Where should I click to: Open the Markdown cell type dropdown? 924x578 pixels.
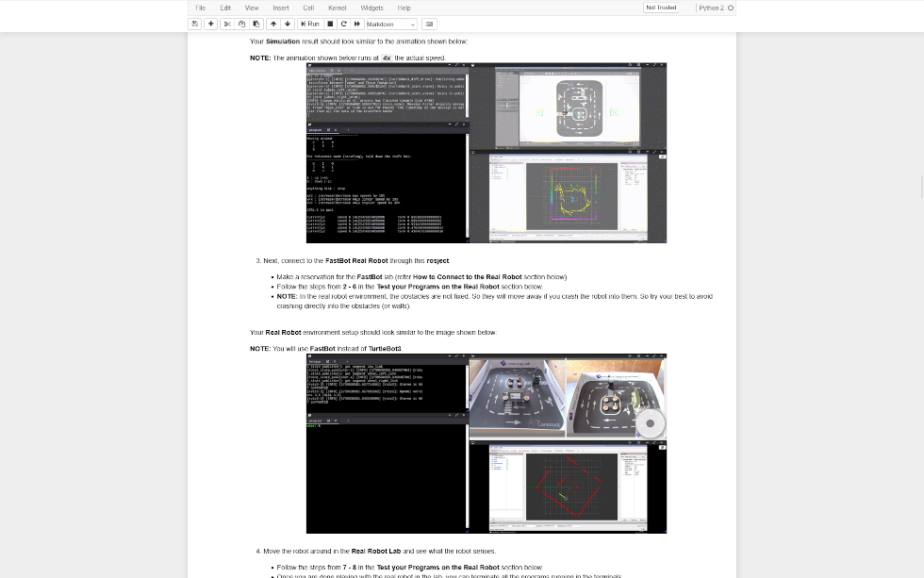390,24
